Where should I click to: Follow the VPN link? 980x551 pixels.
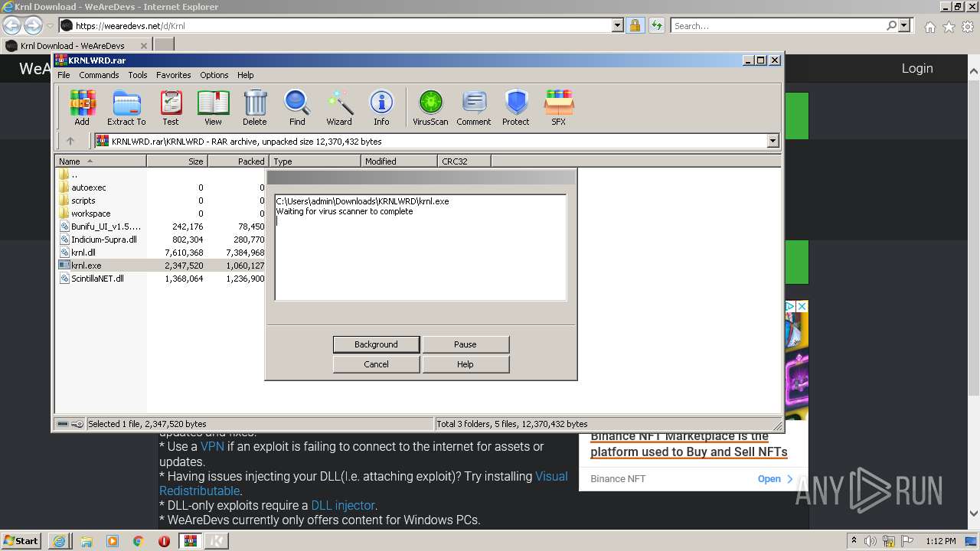coord(212,446)
